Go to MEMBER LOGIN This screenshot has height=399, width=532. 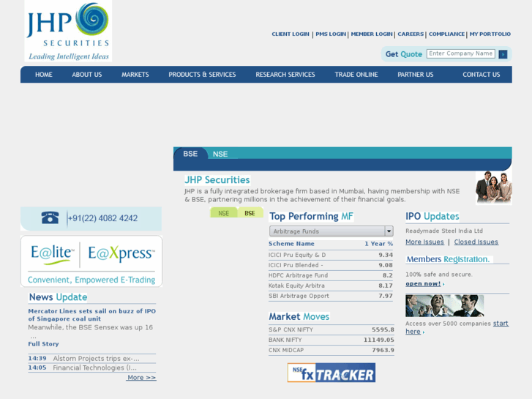[372, 34]
